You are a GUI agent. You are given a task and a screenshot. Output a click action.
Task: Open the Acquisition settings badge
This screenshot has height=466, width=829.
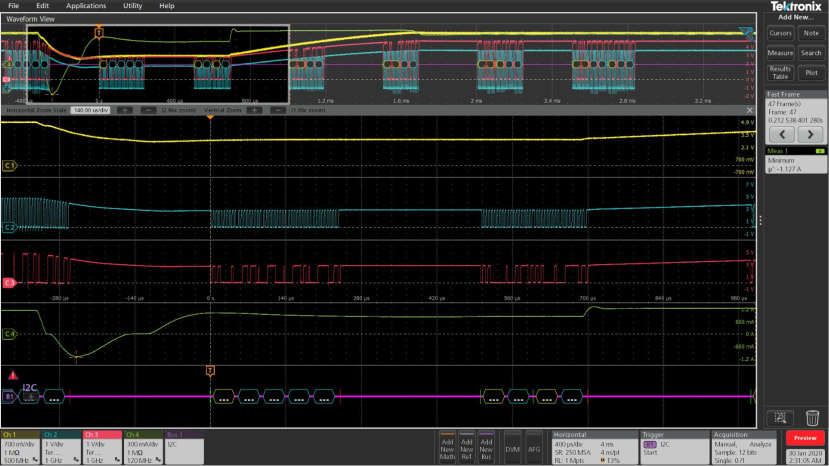pos(745,447)
